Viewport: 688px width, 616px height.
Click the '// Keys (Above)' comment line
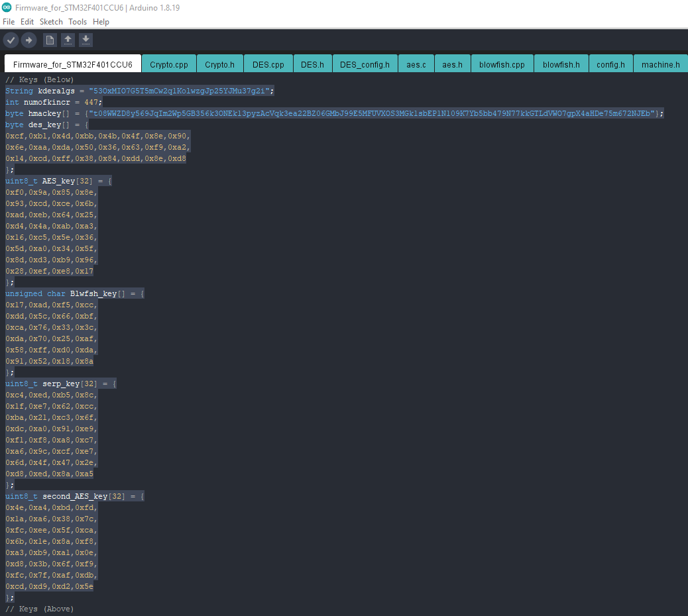[x=40, y=609]
